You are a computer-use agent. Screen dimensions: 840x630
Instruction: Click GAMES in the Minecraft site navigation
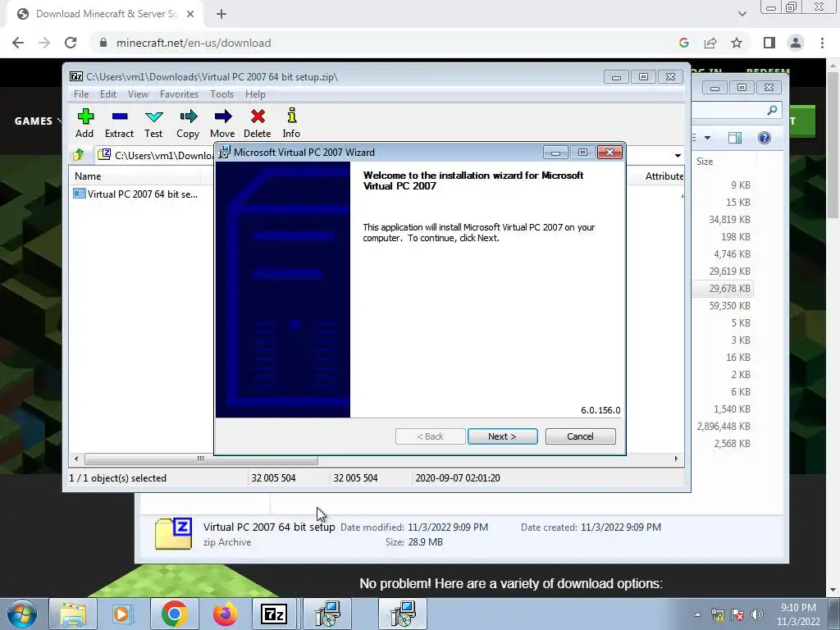(x=33, y=121)
